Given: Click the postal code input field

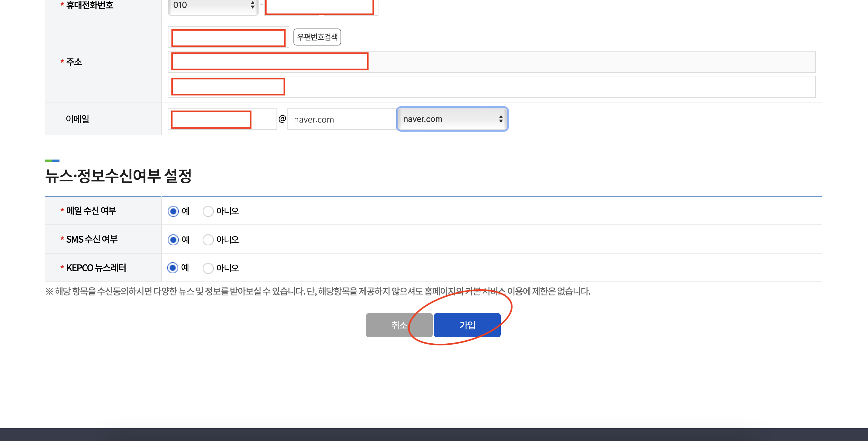Looking at the screenshot, I should (x=228, y=38).
